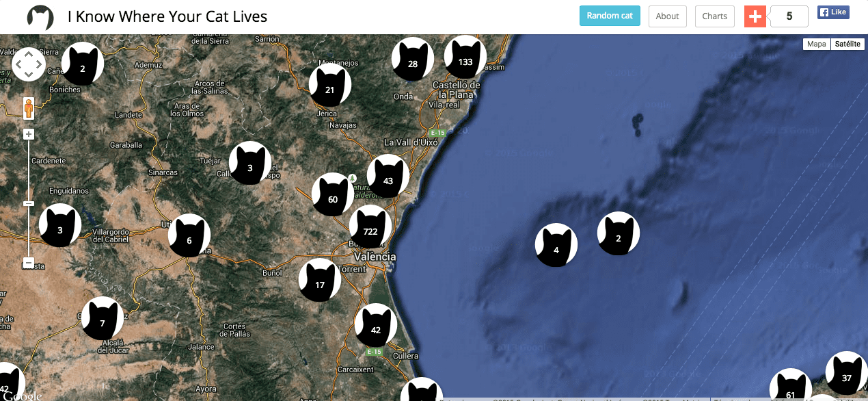Click the red plus submission icon
Screen dimensions: 868x401
755,16
